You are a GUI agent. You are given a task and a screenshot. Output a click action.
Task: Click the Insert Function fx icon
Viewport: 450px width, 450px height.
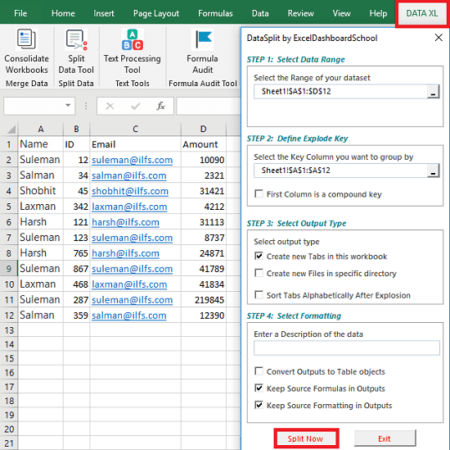coord(161,106)
